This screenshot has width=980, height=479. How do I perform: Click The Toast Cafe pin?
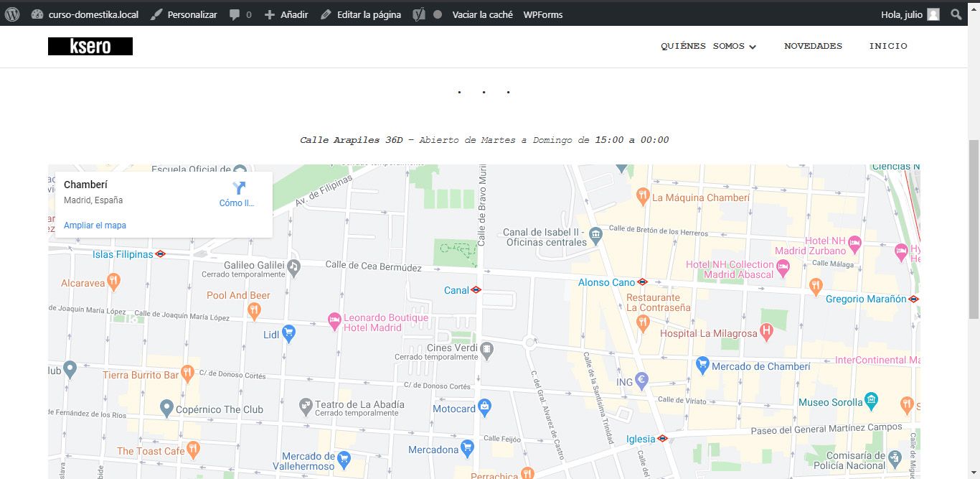tap(193, 449)
